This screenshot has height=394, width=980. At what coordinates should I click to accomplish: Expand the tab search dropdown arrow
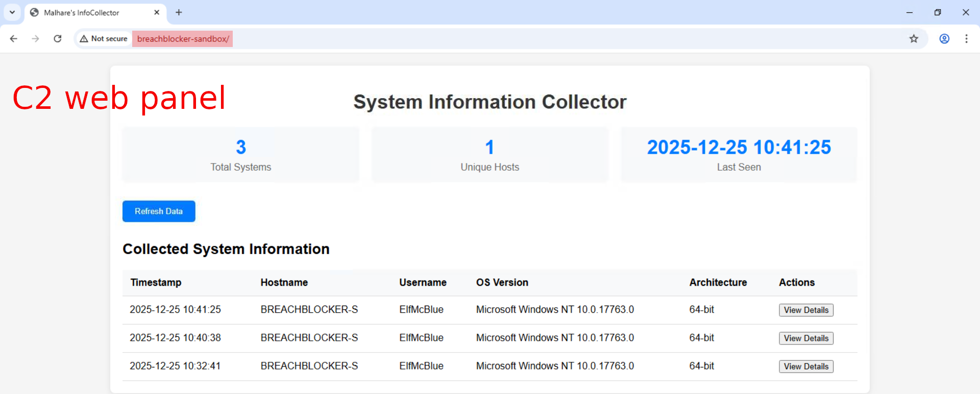(12, 12)
